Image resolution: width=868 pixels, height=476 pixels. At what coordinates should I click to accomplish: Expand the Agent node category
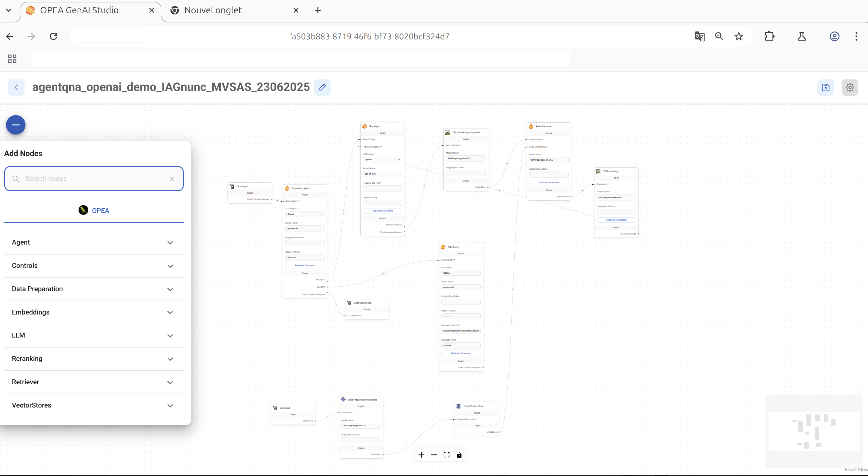[94, 242]
